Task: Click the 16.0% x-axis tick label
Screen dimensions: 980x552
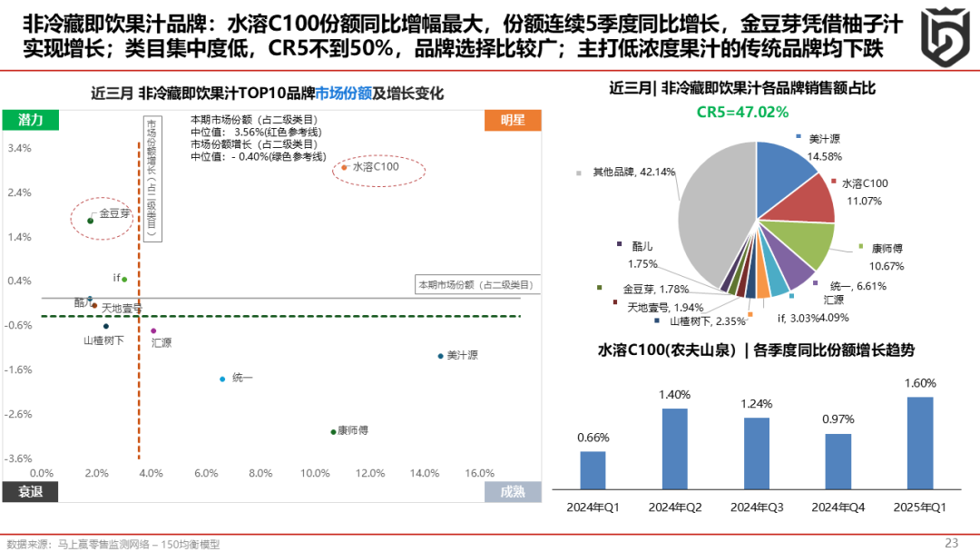Action: [479, 473]
